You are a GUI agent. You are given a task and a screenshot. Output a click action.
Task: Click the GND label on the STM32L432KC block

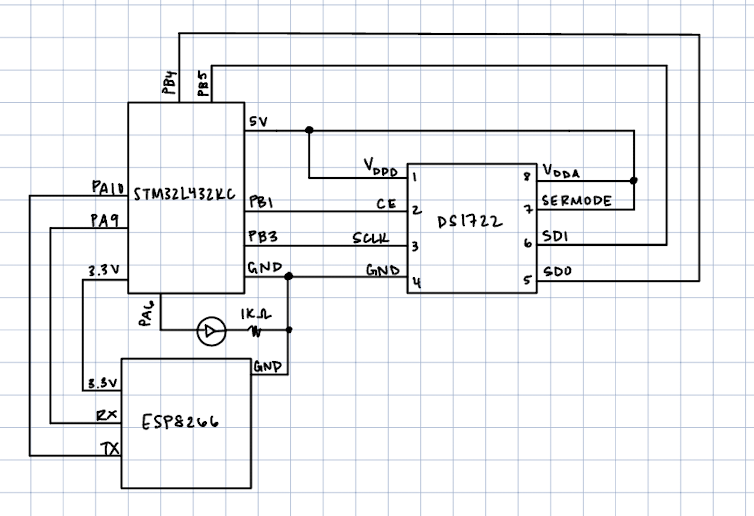tap(264, 267)
